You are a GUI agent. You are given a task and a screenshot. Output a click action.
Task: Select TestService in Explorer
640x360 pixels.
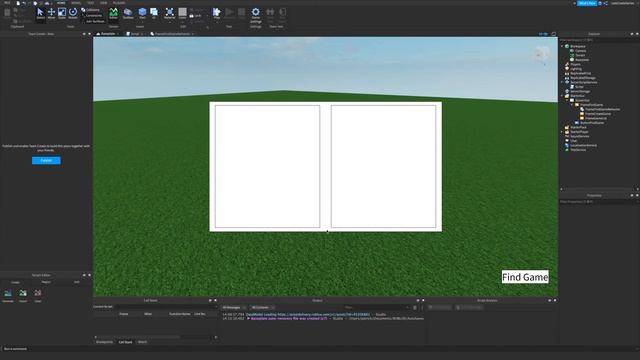coord(578,149)
